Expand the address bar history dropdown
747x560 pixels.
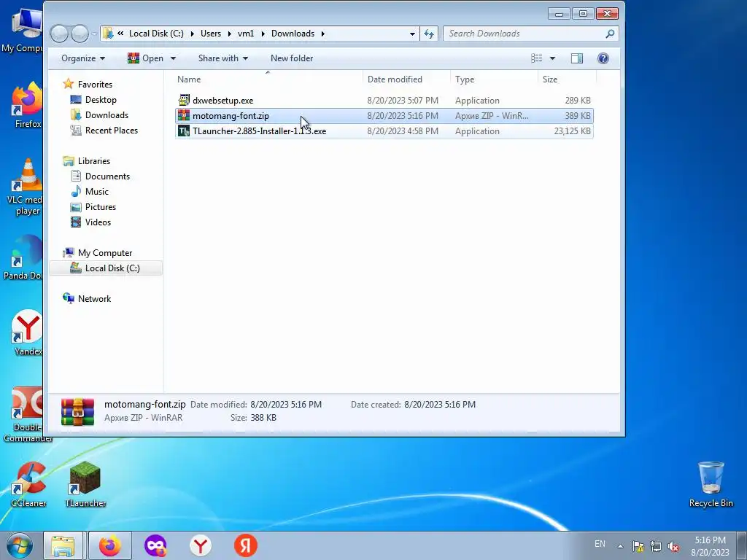pyautogui.click(x=412, y=34)
